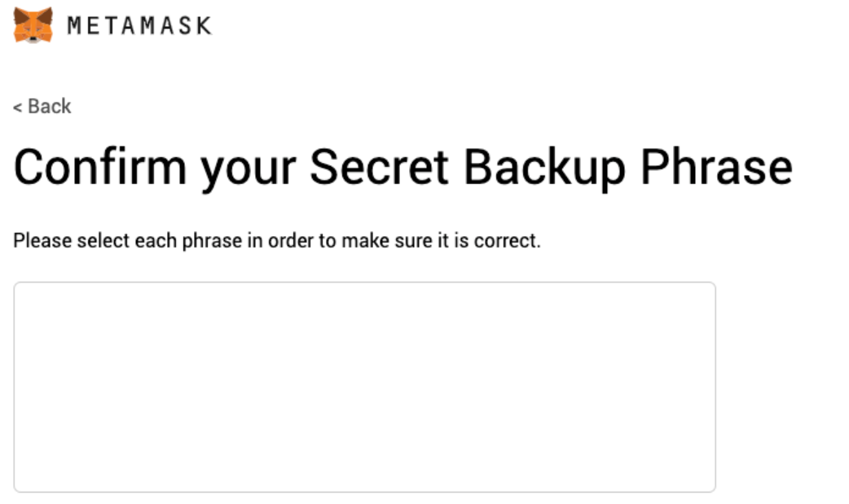Viewport: 849px width, 504px height.
Task: Click the '<' chevron before Back
Action: (x=18, y=107)
